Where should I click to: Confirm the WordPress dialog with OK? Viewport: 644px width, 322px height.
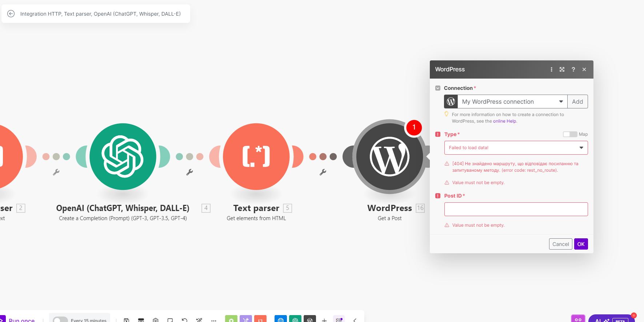(581, 244)
